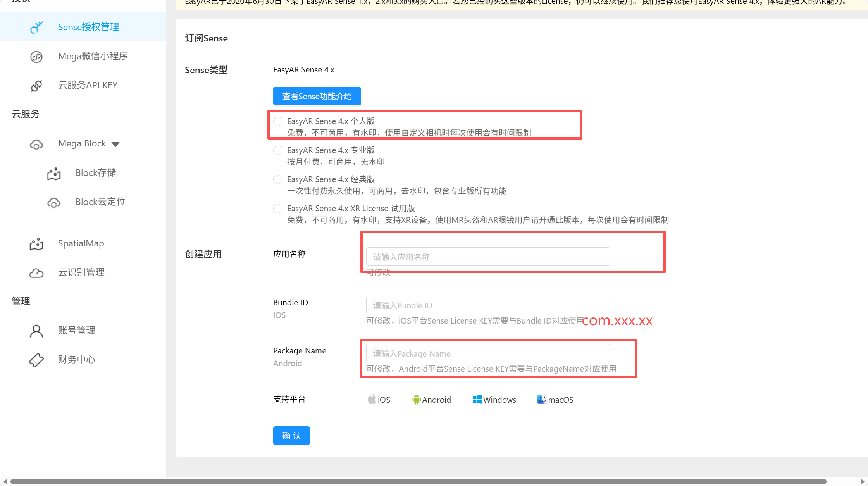Focus the Package Name input field
Image resolution: width=868 pixels, height=486 pixels.
(488, 353)
